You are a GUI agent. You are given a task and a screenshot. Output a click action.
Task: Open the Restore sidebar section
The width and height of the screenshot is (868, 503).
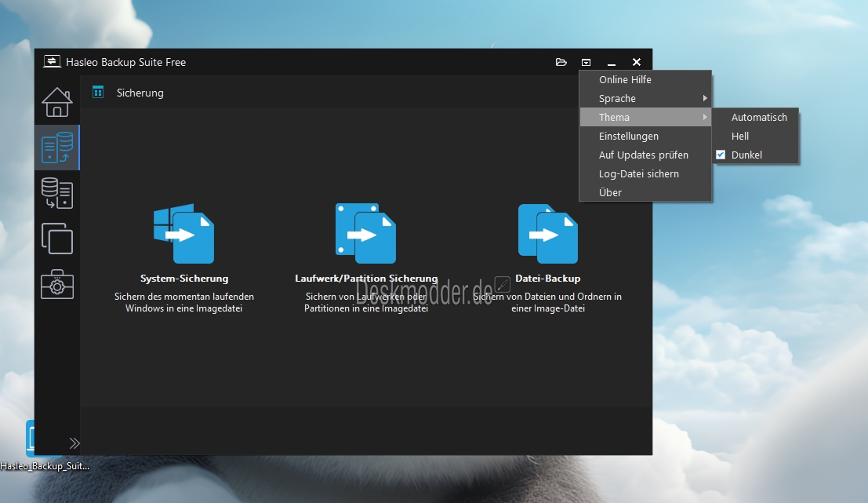click(x=57, y=193)
